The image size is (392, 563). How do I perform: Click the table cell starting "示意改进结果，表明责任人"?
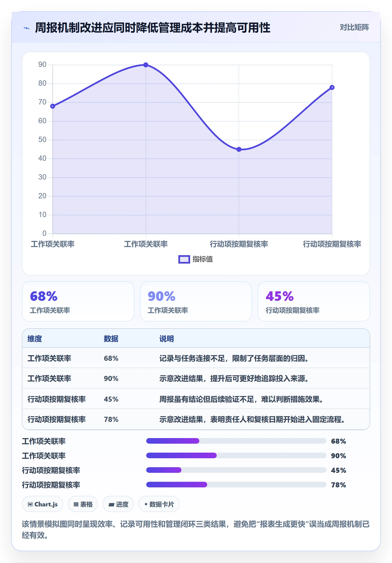coord(252,419)
